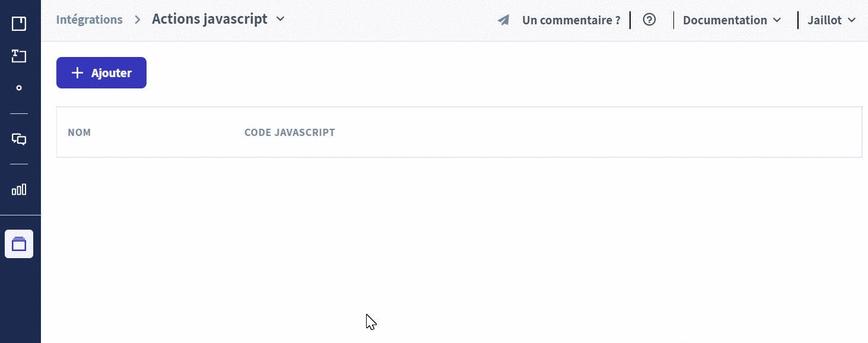Open the Jaillot user menu chevron
868x343 pixels.
852,20
